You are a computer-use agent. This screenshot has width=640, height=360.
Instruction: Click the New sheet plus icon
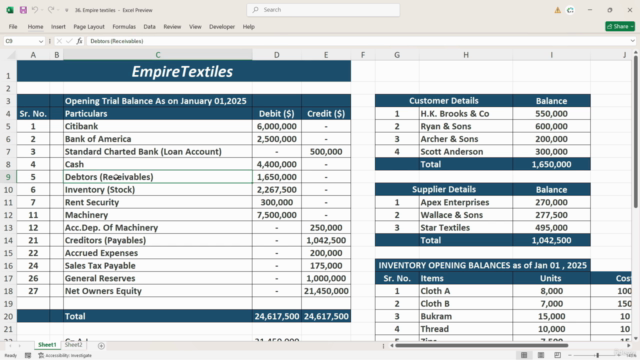point(101,346)
